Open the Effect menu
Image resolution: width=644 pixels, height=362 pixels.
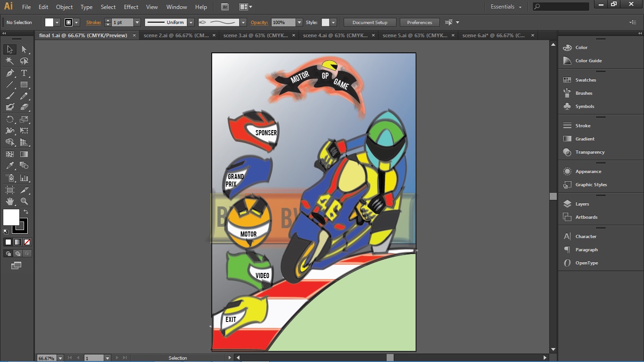point(131,7)
